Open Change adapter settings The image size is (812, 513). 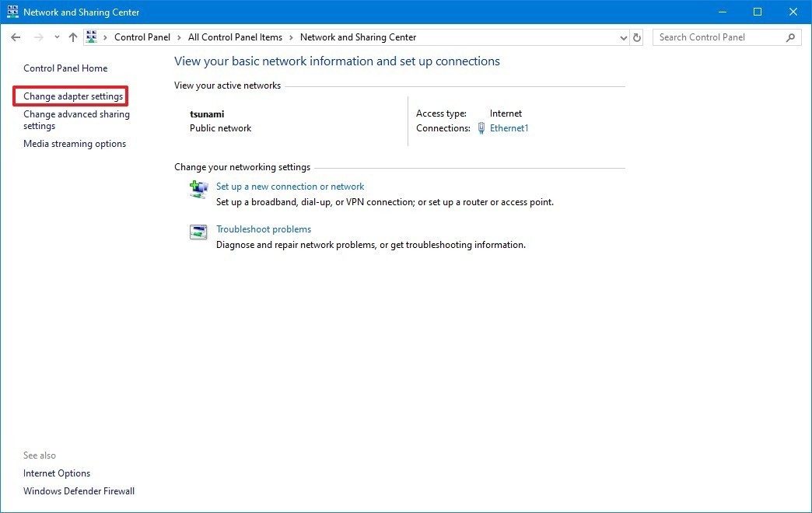(x=70, y=96)
